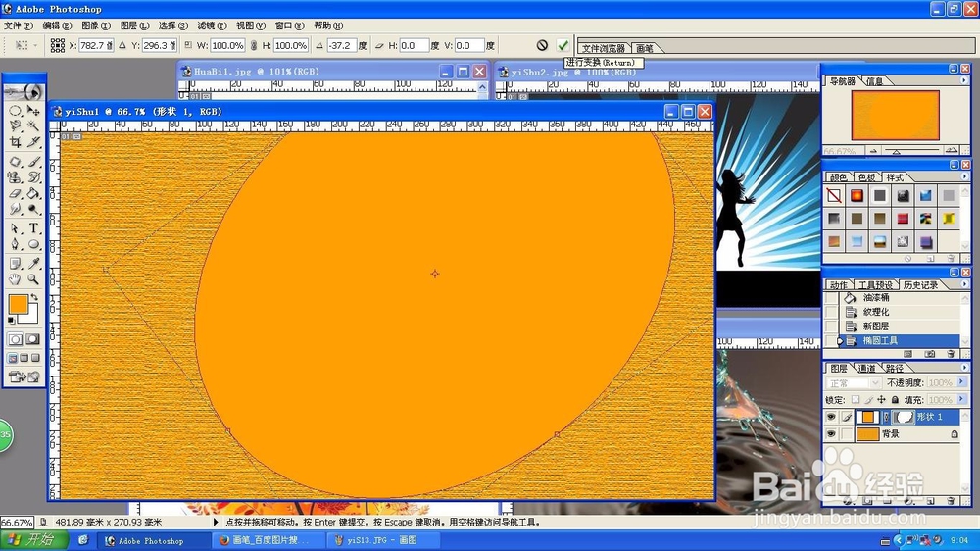
Task: Switch to full screen mode with menu bar
Action: click(x=24, y=358)
